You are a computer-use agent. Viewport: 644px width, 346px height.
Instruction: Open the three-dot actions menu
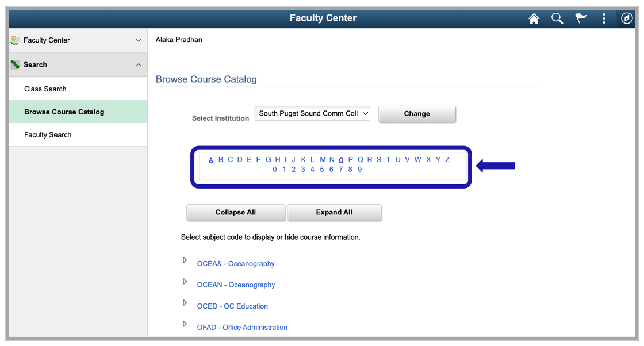click(x=604, y=18)
